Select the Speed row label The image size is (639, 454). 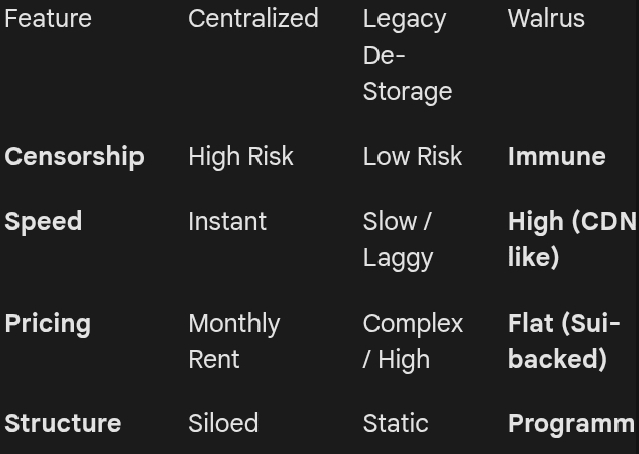pyautogui.click(x=43, y=222)
